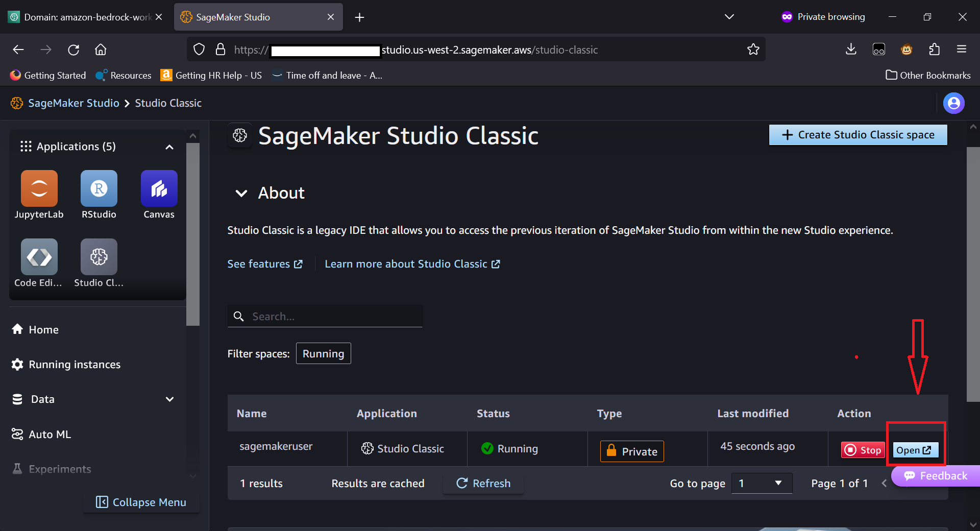Select the Studio Classic application icon

click(99, 257)
